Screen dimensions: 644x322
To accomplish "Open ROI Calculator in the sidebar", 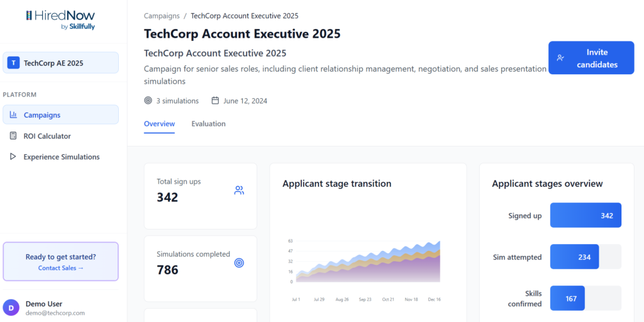I will coord(47,136).
